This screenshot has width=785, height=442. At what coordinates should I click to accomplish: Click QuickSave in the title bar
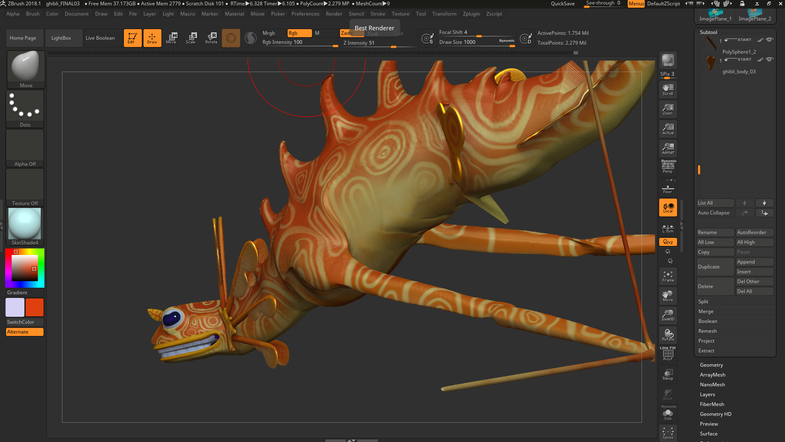tap(563, 4)
